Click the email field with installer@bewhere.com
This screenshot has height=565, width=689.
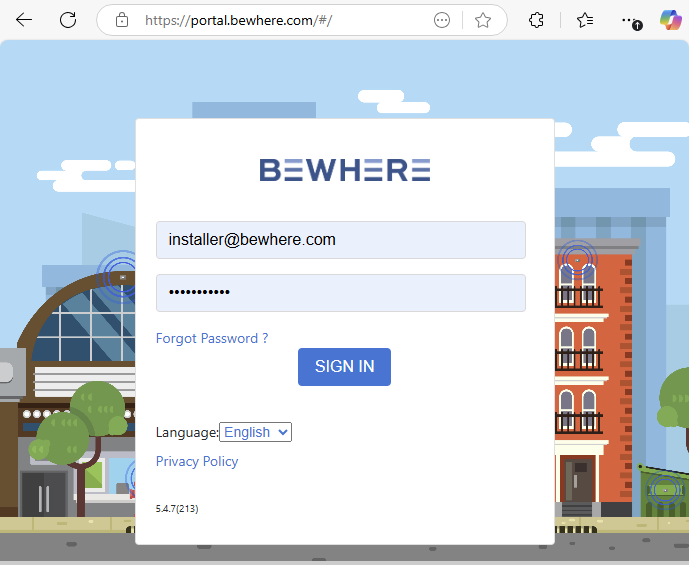(x=341, y=240)
